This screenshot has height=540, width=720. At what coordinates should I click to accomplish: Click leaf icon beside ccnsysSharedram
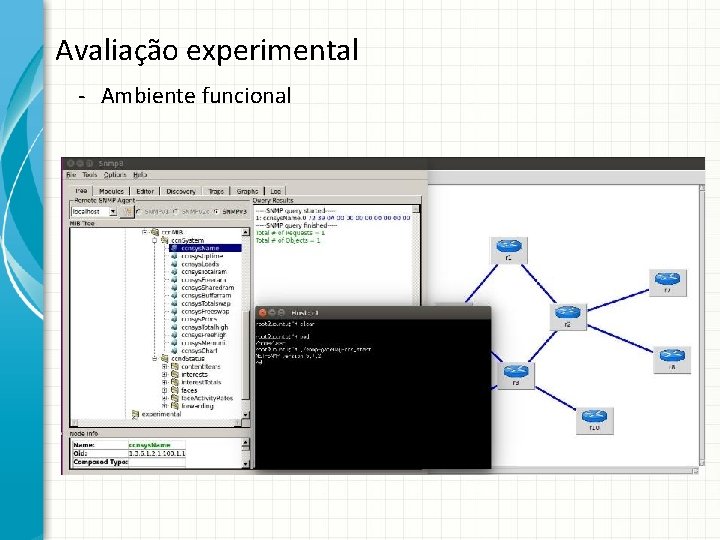[x=174, y=287]
